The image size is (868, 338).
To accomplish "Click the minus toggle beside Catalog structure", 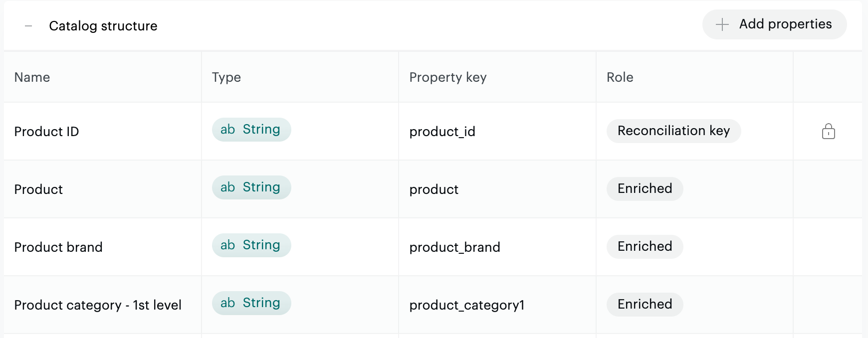I will tap(28, 25).
